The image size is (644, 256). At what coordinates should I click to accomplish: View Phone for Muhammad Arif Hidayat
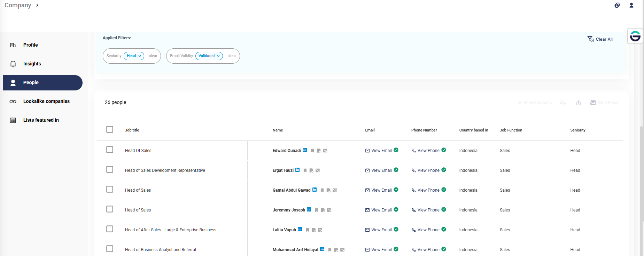pyautogui.click(x=426, y=250)
